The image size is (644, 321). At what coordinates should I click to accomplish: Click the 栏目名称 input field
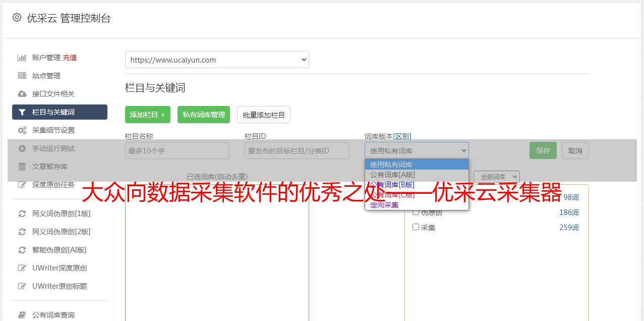177,150
